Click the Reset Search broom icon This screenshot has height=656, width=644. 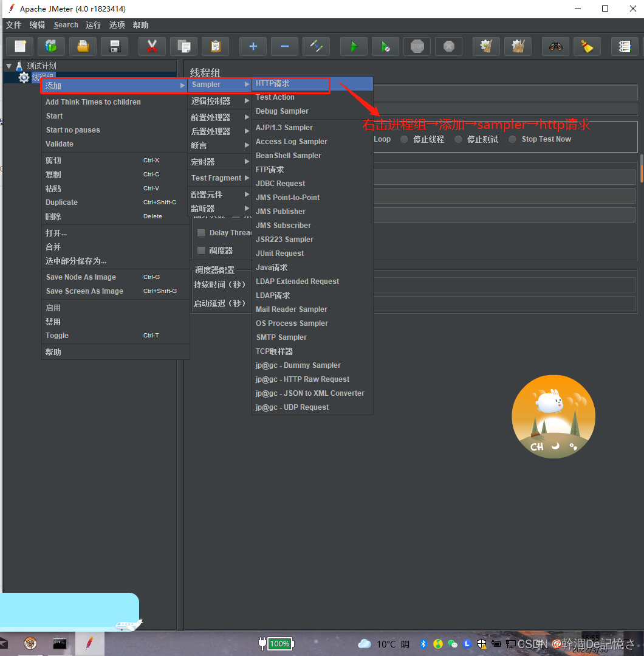[x=587, y=46]
